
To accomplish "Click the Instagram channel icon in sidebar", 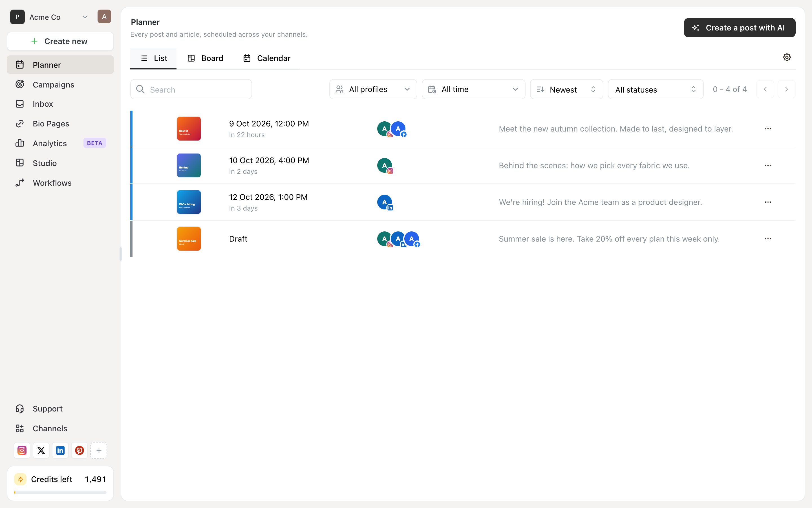I will coord(22,450).
